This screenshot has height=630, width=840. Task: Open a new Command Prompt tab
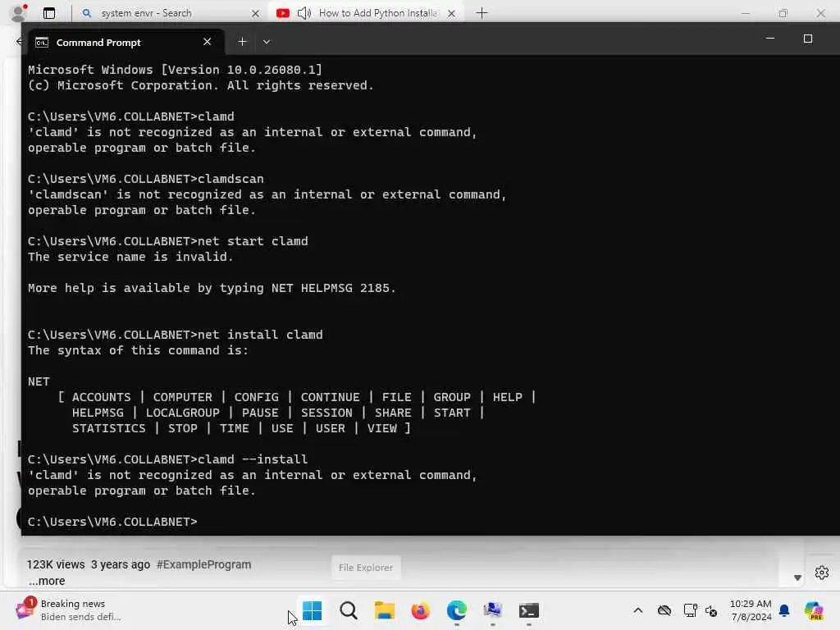(x=242, y=42)
